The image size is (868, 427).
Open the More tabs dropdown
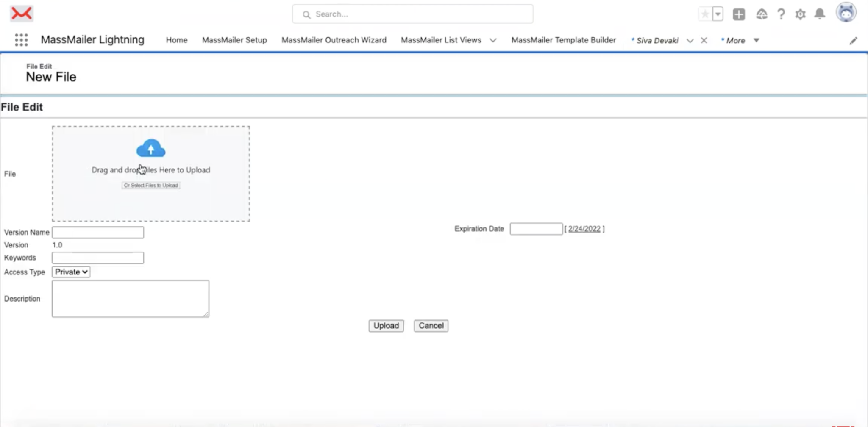click(x=756, y=40)
